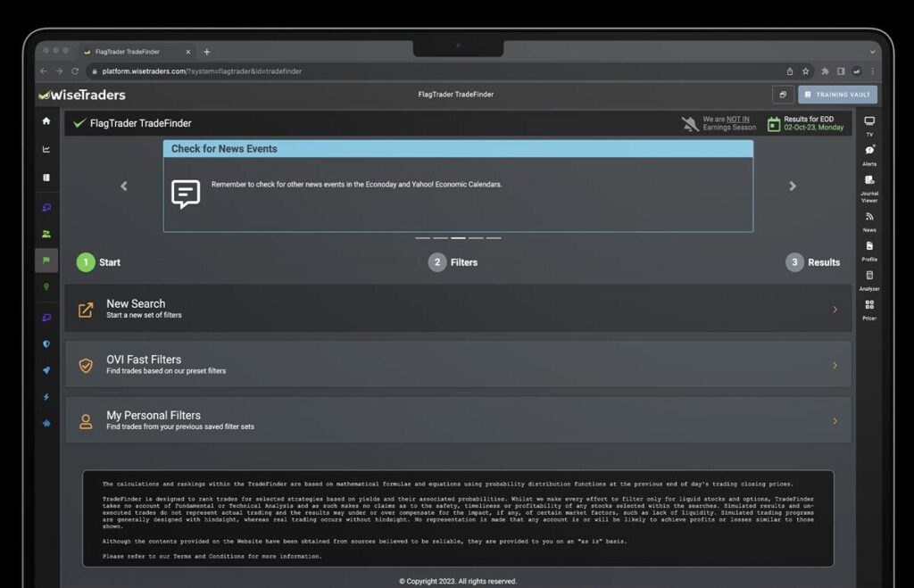Open the Chrome three-dot menu
Screen dimensions: 914x588
pyautogui.click(x=873, y=71)
